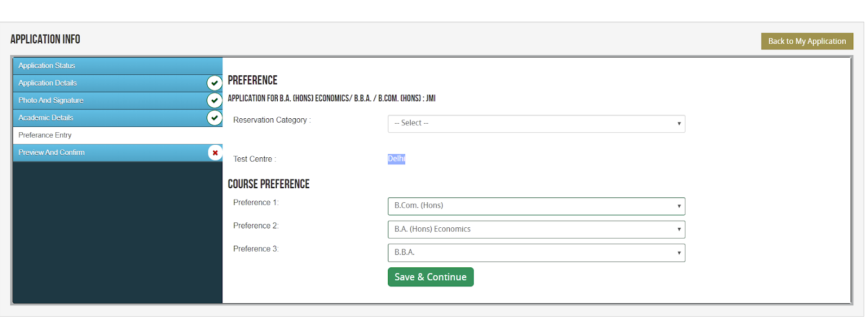Click the checkmark icon beside Application Details
Viewport: 868px width, 320px height.
point(215,83)
